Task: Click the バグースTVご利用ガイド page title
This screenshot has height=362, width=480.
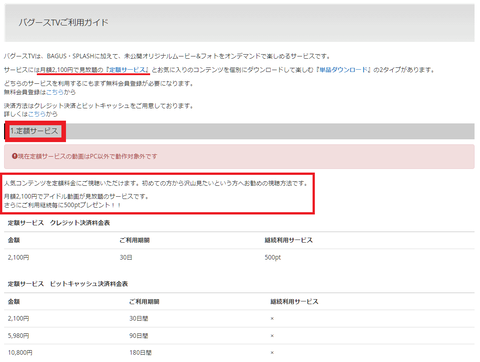Action: (x=63, y=23)
